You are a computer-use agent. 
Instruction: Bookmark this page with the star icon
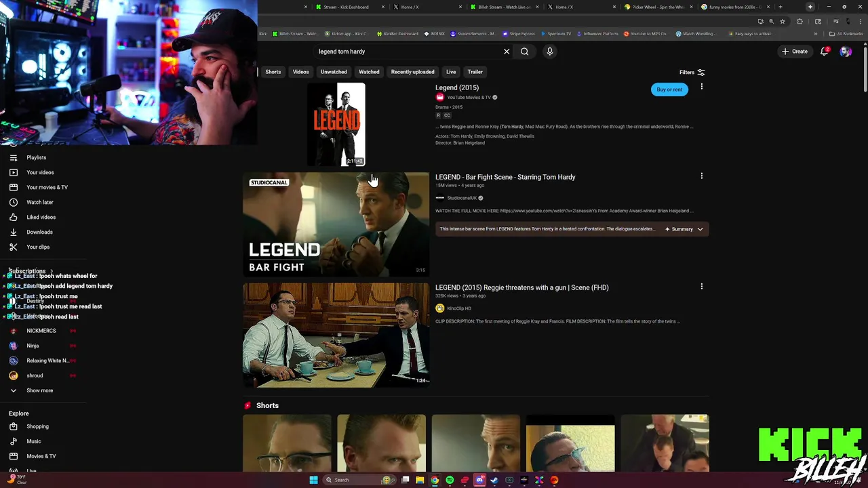tap(783, 22)
